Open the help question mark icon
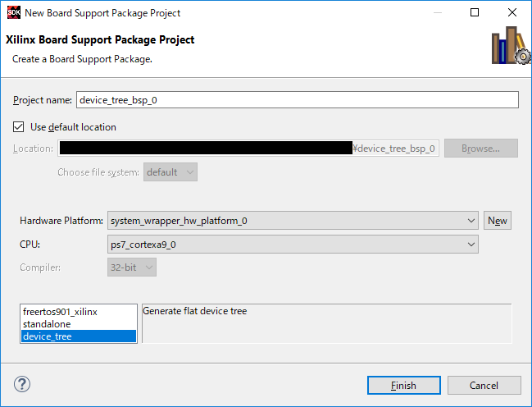The width and height of the screenshot is (532, 407). 22,384
